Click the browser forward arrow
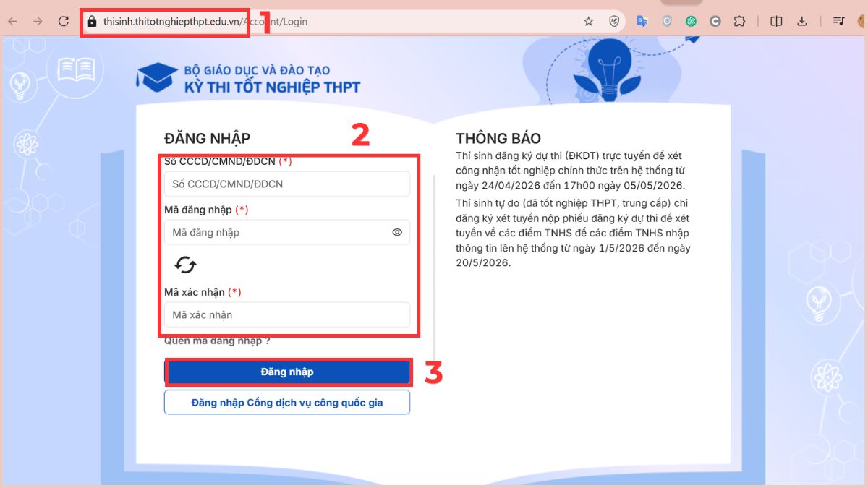Screen dimensions: 868x488 tap(38, 22)
